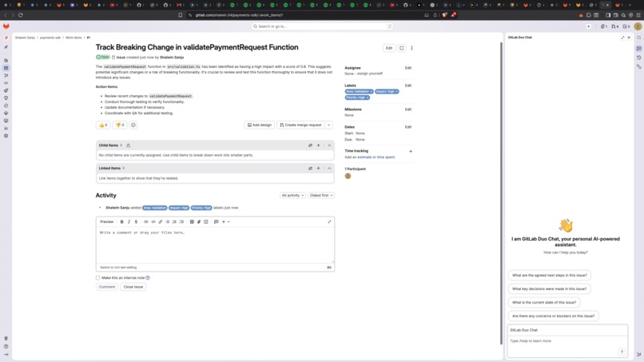Click Add design button
This screenshot has height=362, width=644.
[x=260, y=125]
